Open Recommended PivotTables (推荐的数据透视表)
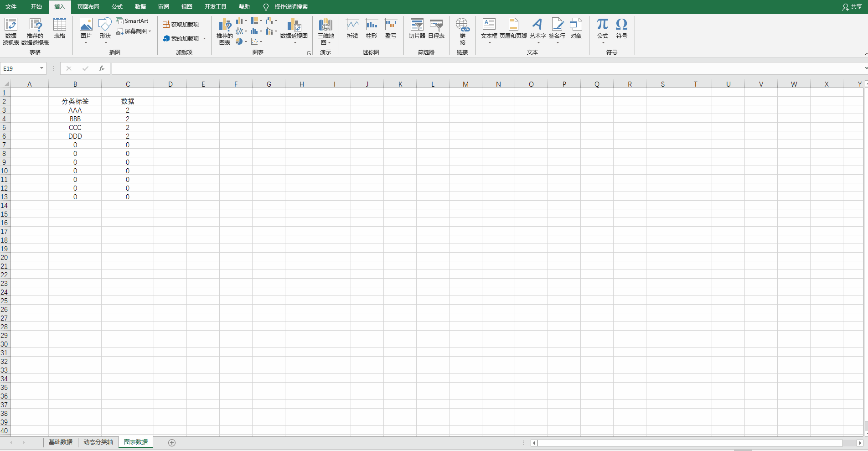This screenshot has height=451, width=868. [35, 31]
